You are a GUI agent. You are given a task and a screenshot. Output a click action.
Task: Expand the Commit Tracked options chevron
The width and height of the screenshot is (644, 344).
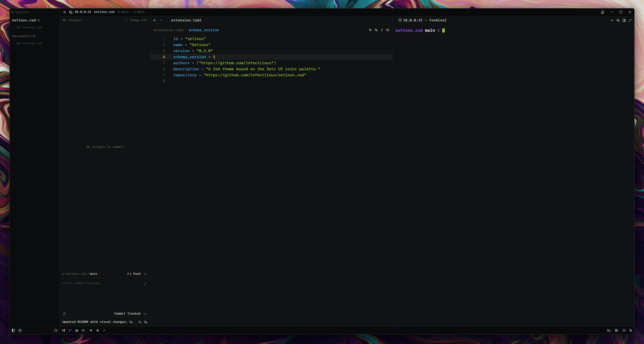[145, 314]
